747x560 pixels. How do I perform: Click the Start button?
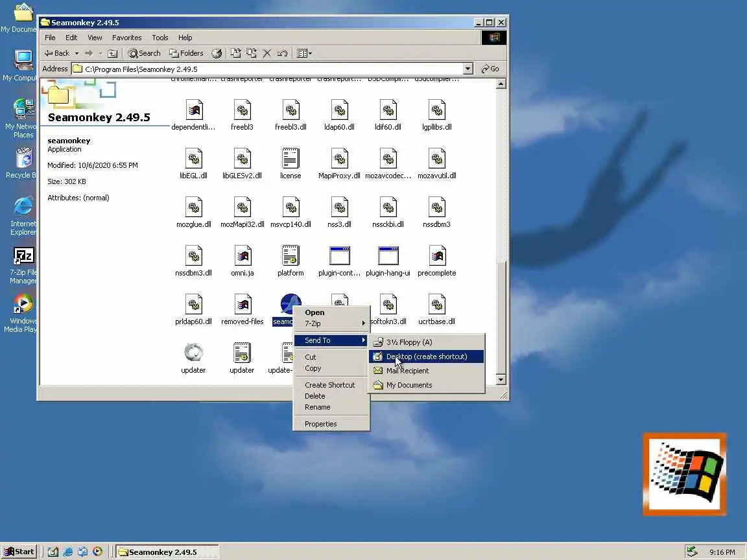point(19,552)
